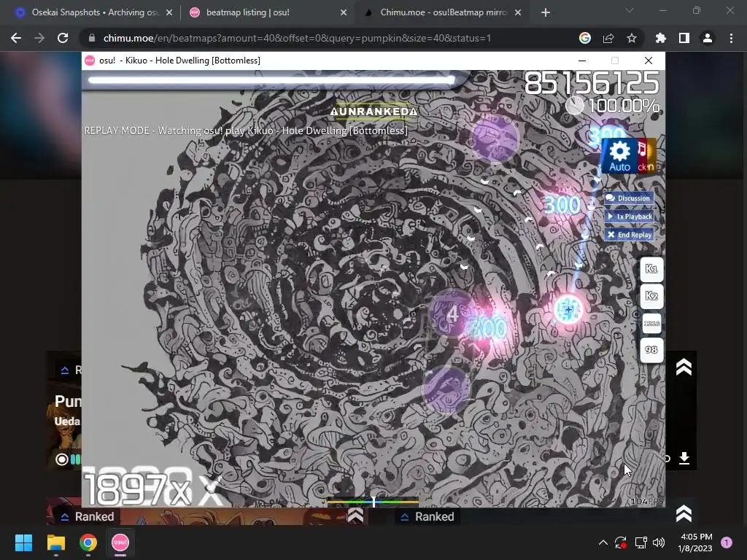
Task: Click the hit error meter bar
Action: click(x=373, y=502)
